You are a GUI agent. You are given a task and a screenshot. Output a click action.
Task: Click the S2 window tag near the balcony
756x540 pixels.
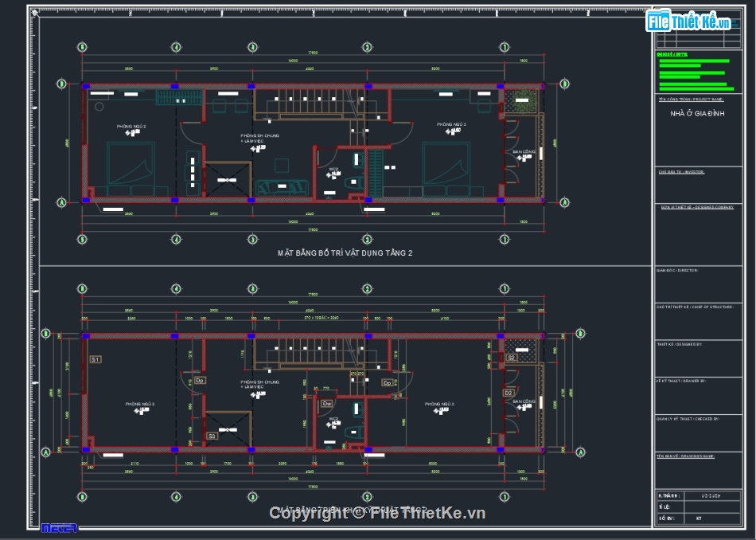tap(512, 358)
